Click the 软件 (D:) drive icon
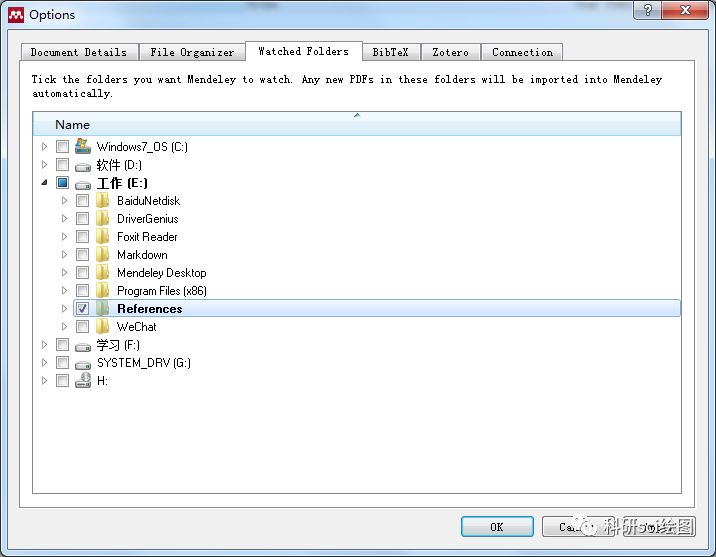This screenshot has height=557, width=716. coord(83,166)
